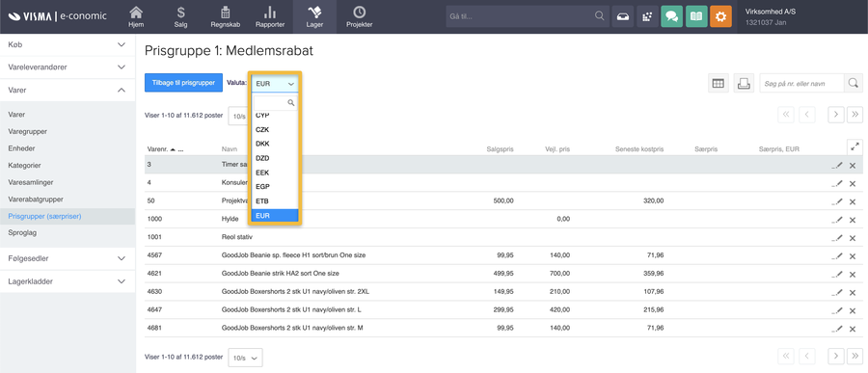868x373 pixels.
Task: Select ETB in currency list
Action: point(275,200)
